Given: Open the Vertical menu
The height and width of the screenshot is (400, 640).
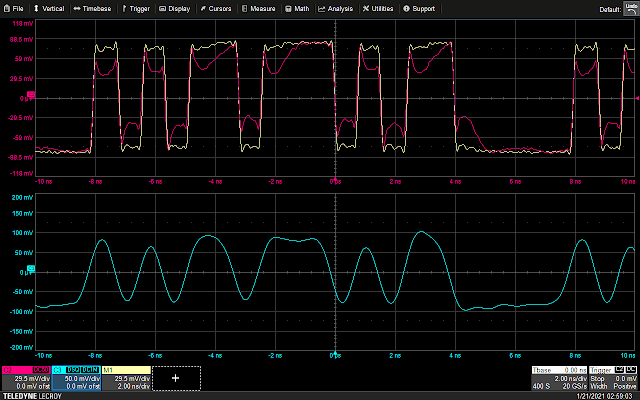Looking at the screenshot, I should (51, 8).
